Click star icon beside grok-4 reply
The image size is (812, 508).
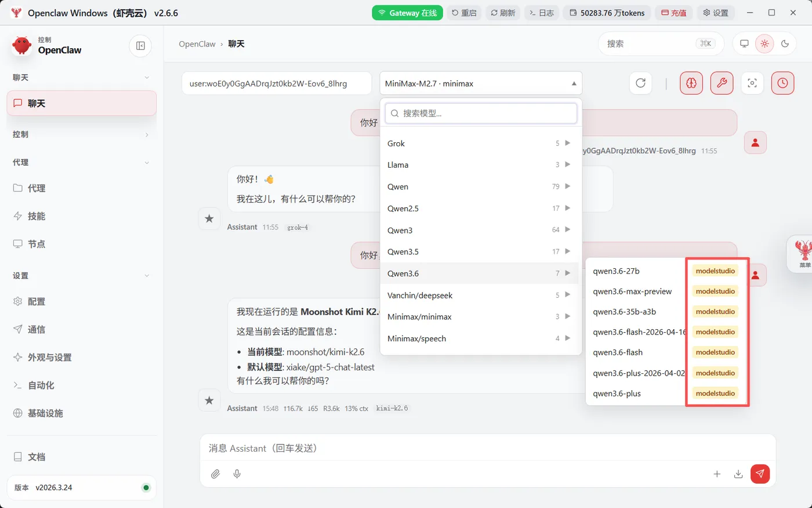(x=209, y=218)
